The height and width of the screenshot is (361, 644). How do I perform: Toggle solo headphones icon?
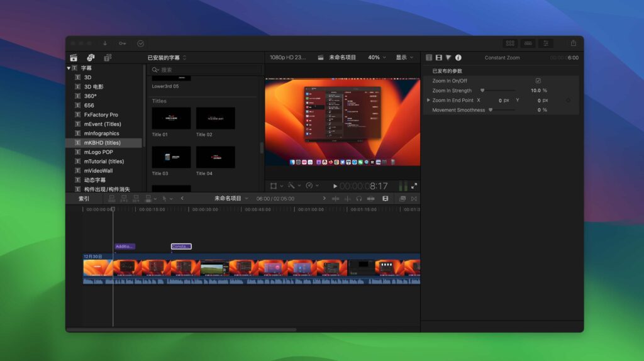click(359, 199)
